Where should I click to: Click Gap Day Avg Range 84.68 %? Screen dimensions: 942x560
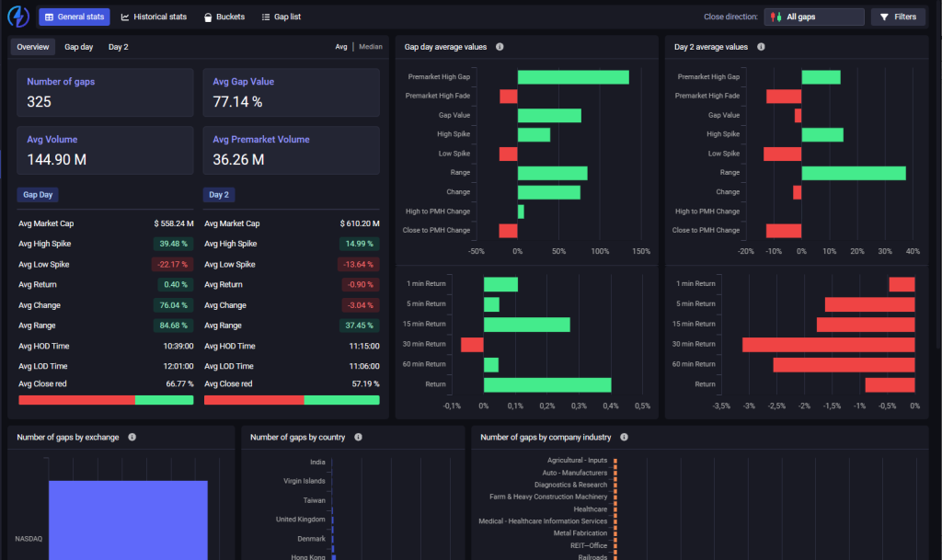173,326
